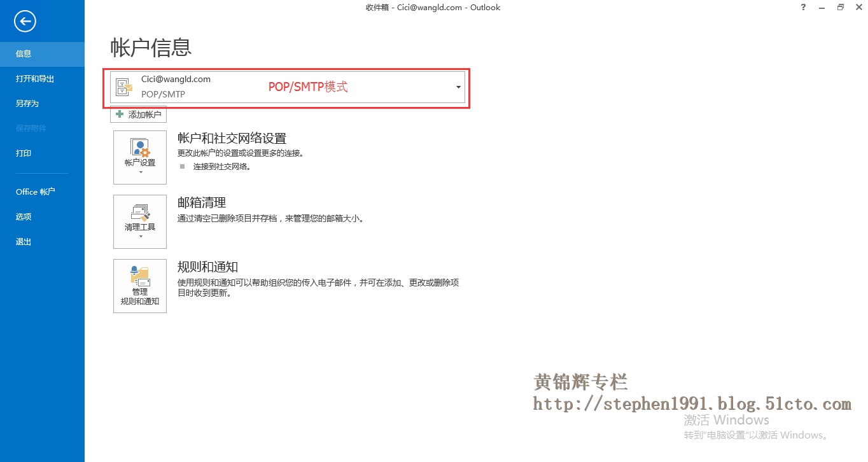
Task: Click the Cici@wangld.com account name text
Action: click(x=176, y=80)
